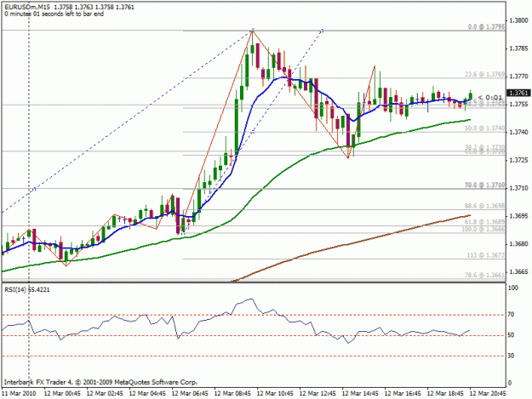Click the '12 Mar 20:45' time axis label
Screen dimensions: 532x399
[489, 394]
